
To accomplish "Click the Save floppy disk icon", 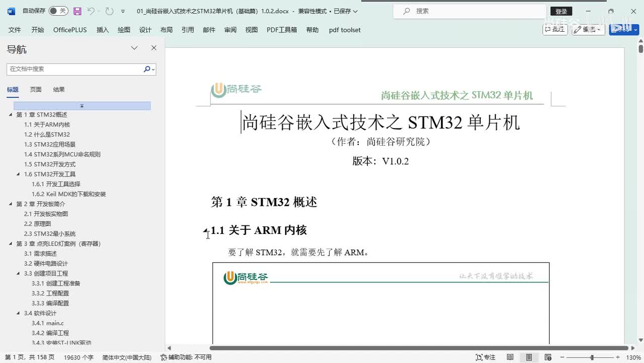I will 77,11.
